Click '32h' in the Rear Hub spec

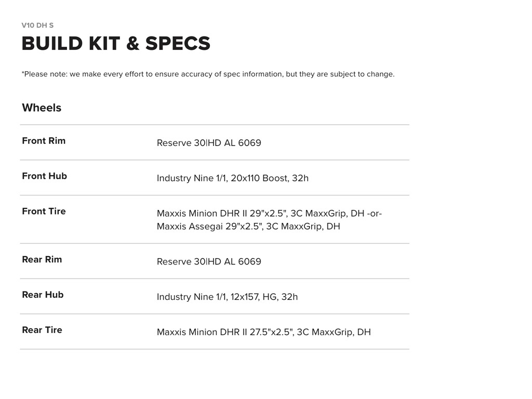click(x=289, y=297)
